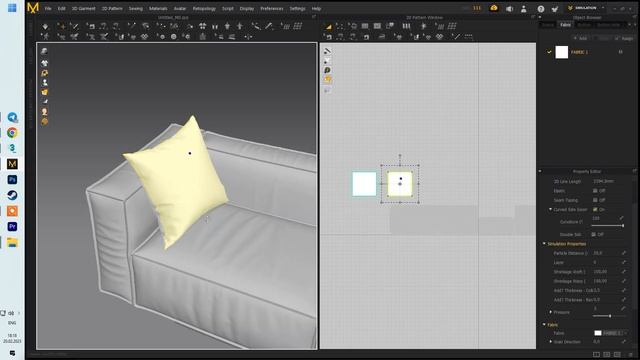Click the Curvature slider
Screen dimensions: 640x360
(608, 226)
